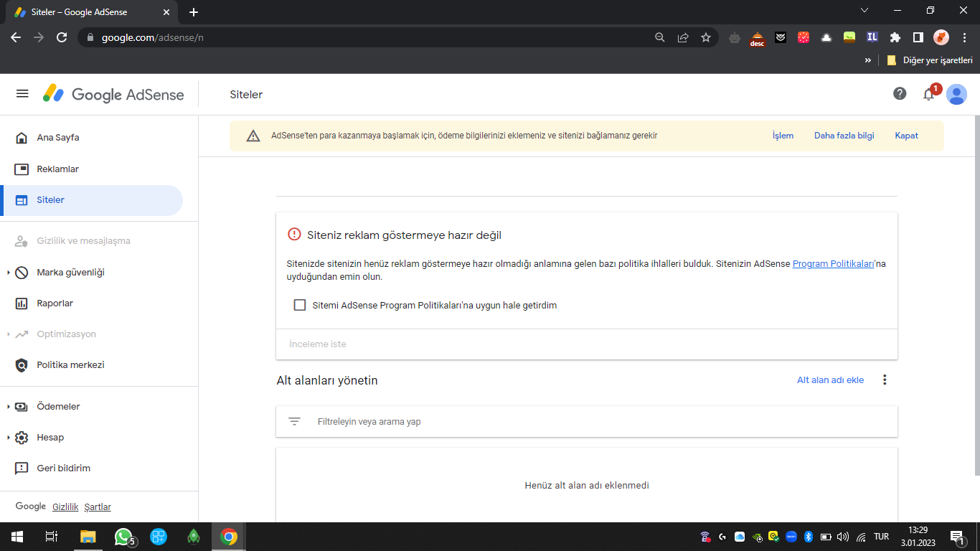This screenshot has height=551, width=980.
Task: Click the desc extension icon
Action: [758, 38]
